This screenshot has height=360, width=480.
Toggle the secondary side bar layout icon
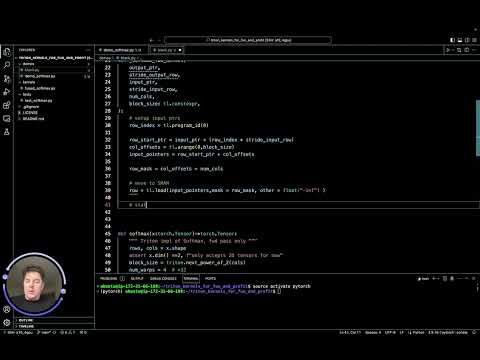pos(467,40)
